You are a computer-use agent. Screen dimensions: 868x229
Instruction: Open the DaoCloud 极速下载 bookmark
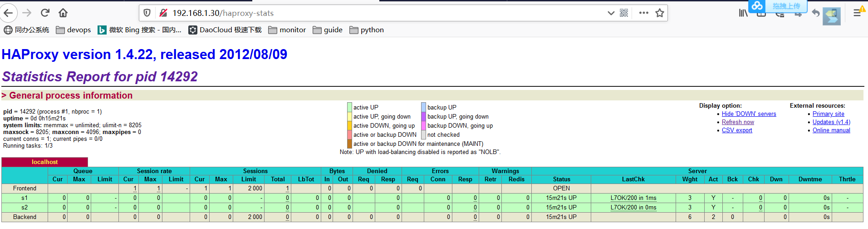(x=225, y=30)
